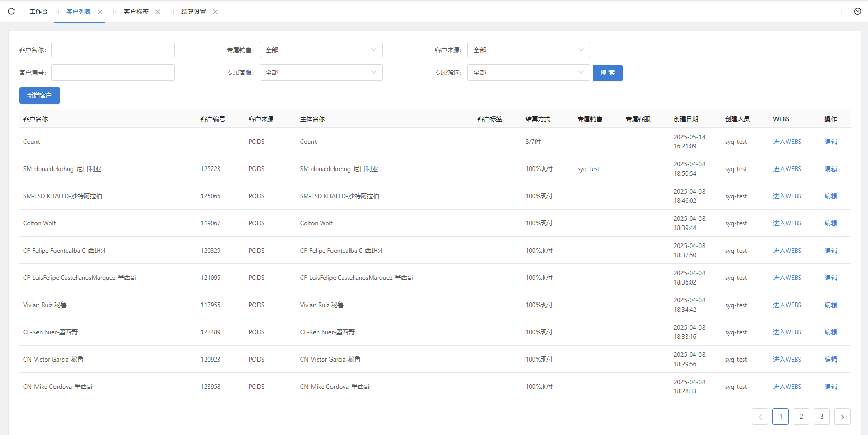The width and height of the screenshot is (868, 435).
Task: Click the 2025-05-14 16:21:09 date cell
Action: coord(690,142)
